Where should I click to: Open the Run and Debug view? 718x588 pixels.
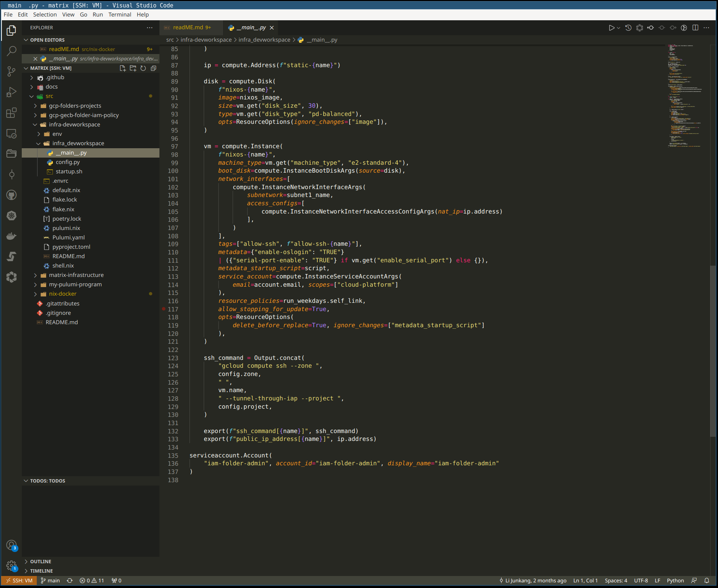coord(11,92)
